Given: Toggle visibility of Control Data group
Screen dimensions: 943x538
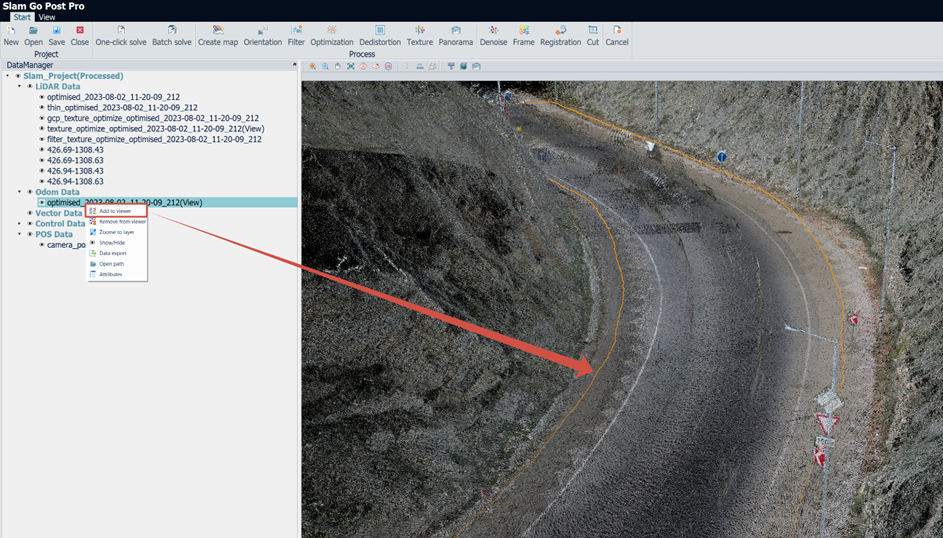Looking at the screenshot, I should click(29, 224).
